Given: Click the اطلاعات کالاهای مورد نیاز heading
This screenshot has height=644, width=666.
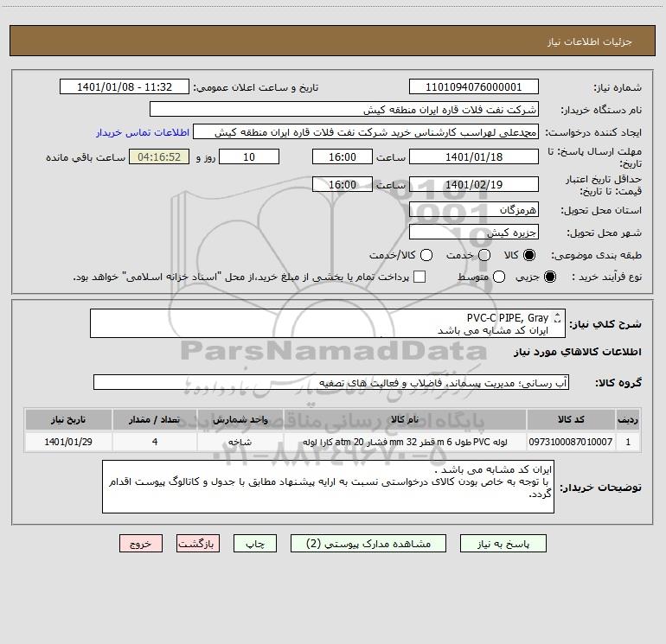Looking at the screenshot, I should (x=578, y=352).
